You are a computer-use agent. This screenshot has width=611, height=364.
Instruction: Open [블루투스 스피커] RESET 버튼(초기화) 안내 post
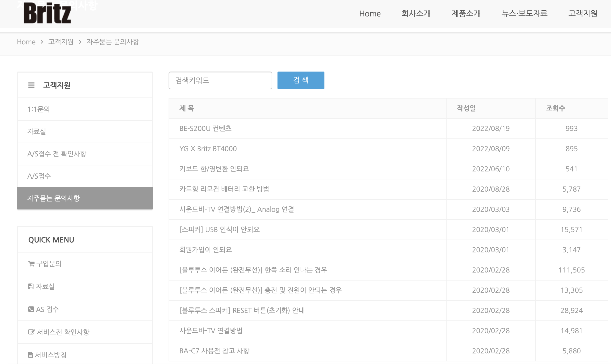[x=242, y=310]
